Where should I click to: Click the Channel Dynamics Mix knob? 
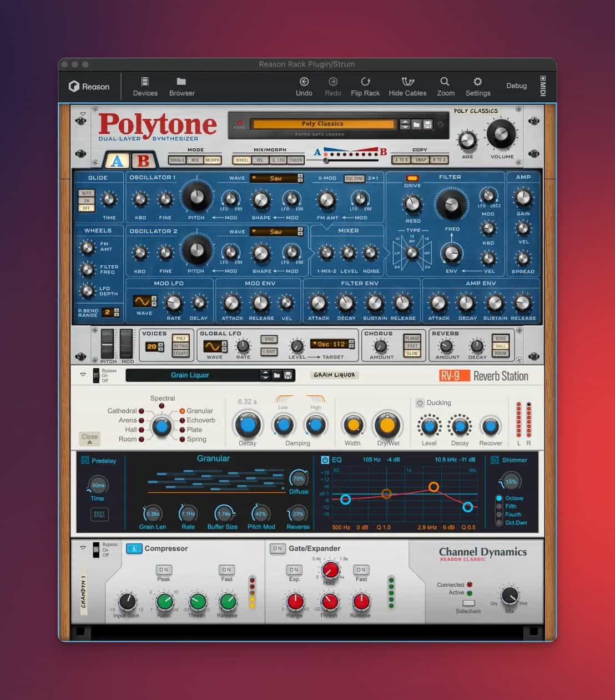pyautogui.click(x=510, y=596)
